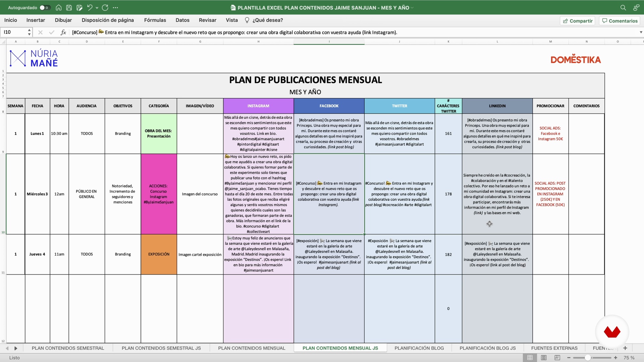Select column header H
Screen dimensions: 644x362
pos(258,42)
